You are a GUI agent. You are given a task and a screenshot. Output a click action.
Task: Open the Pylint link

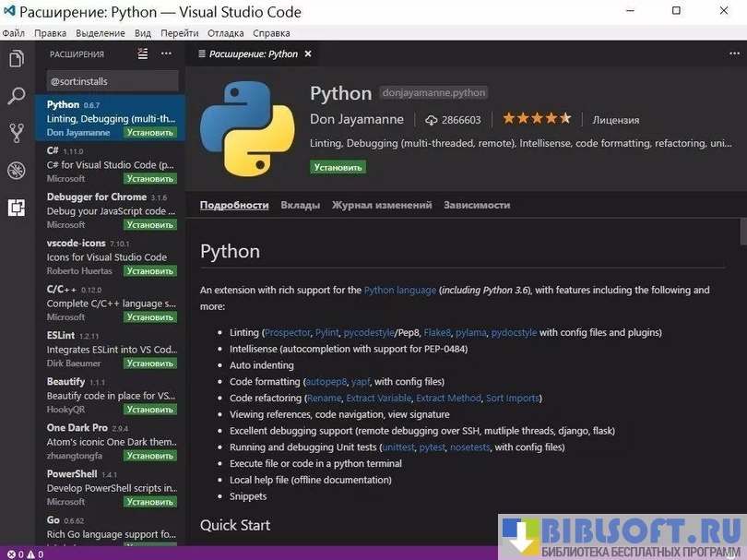[x=326, y=332]
